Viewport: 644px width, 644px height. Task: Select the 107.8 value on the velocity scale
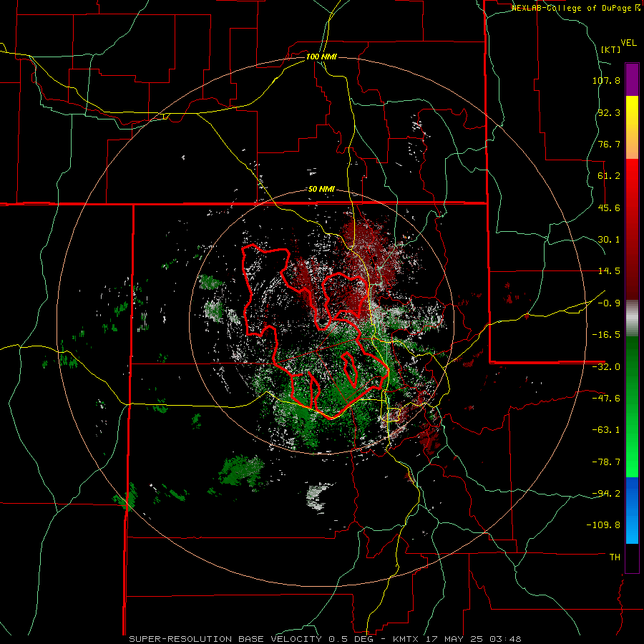606,80
